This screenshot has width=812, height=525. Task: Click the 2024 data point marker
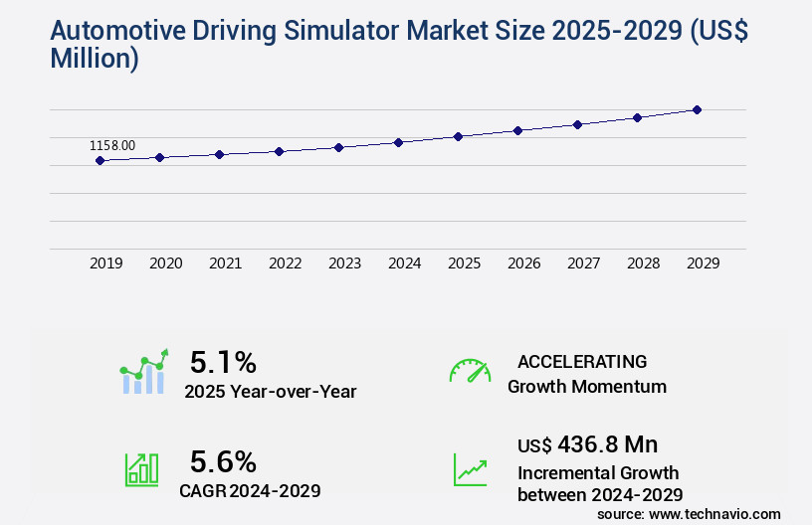[398, 142]
